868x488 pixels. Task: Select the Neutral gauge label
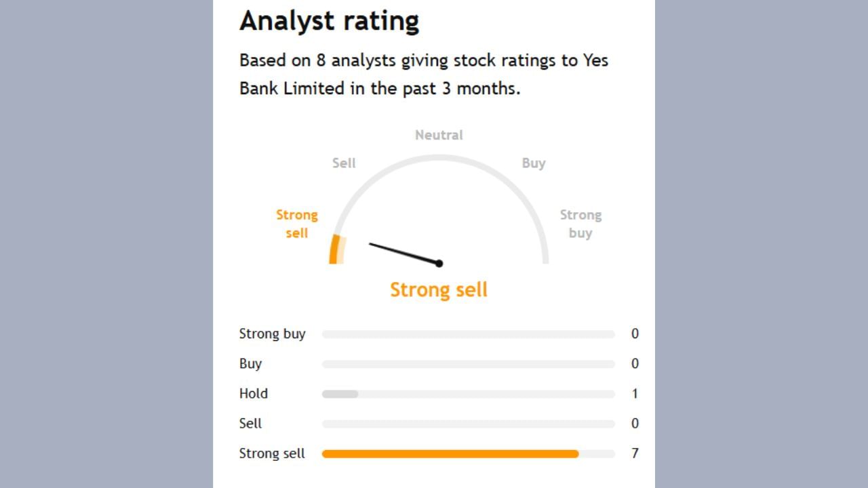pos(439,135)
